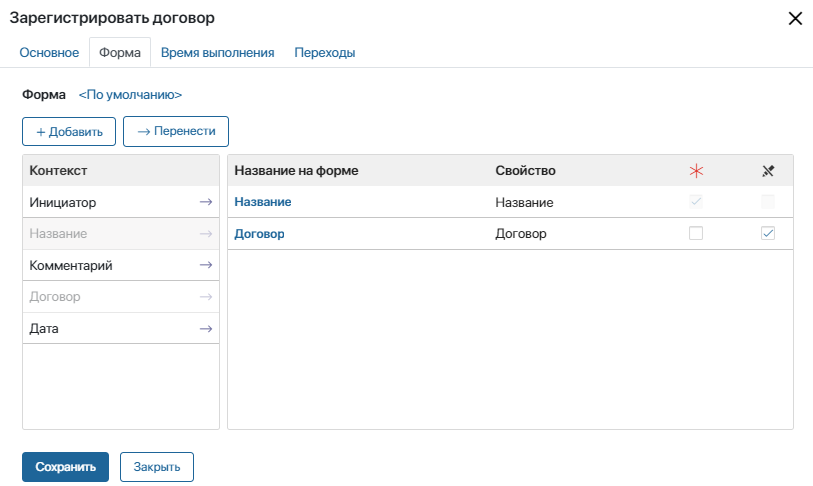Toggle the read-only checkbox for the Название row
The image size is (813, 486).
pyautogui.click(x=768, y=202)
